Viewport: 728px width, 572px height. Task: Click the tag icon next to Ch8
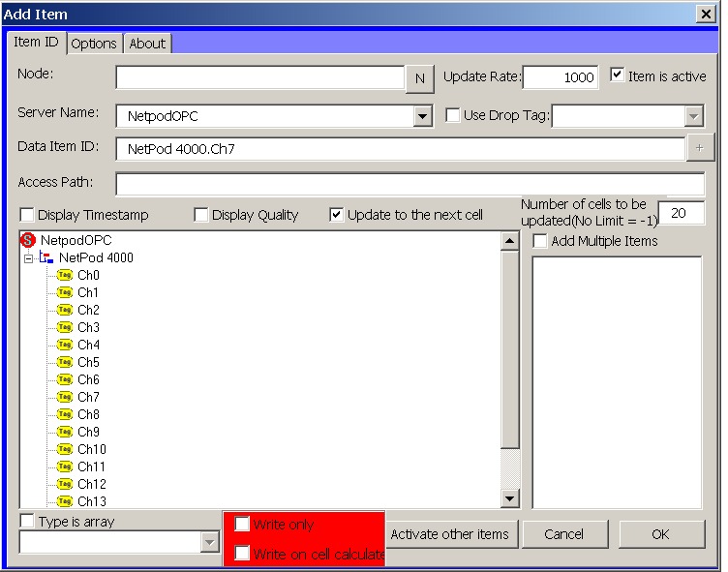65,414
